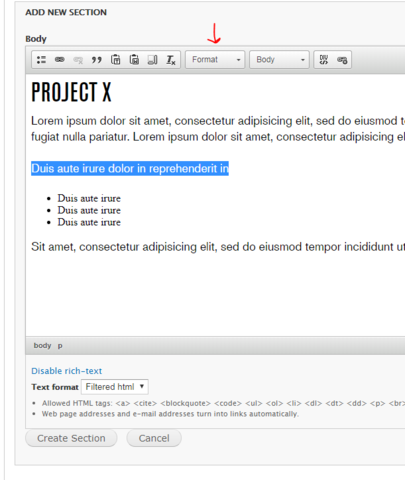Click the create DIV container icon

pos(324,60)
